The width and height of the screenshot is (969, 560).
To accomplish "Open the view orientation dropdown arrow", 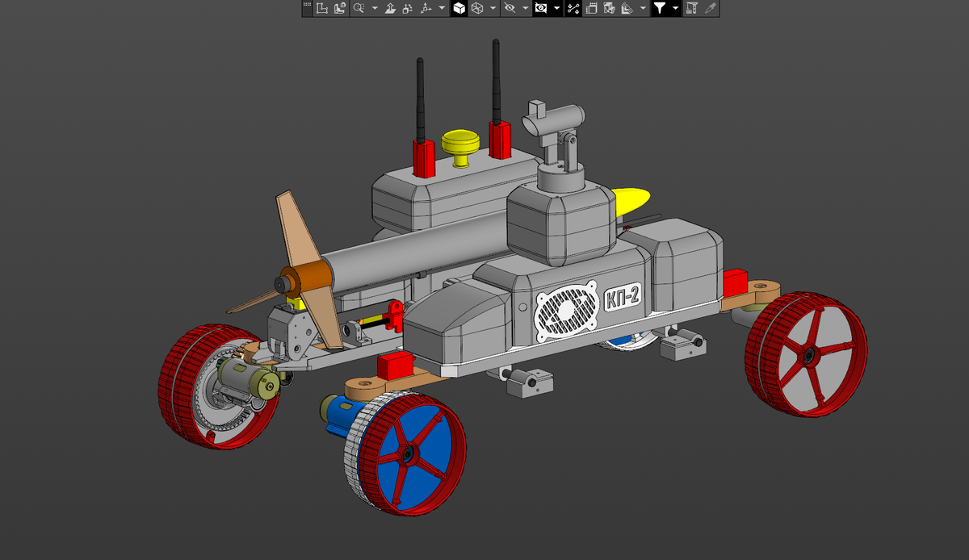I will (442, 8).
